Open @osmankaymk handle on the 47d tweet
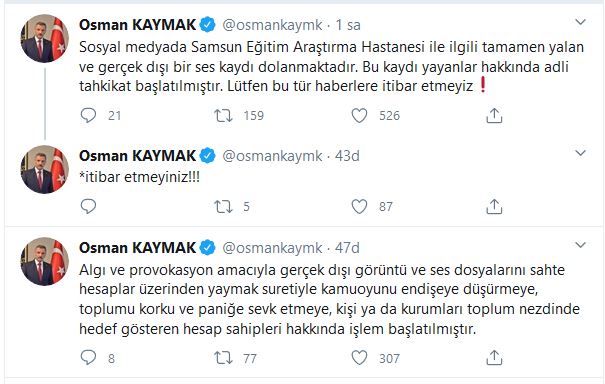 pos(272,248)
